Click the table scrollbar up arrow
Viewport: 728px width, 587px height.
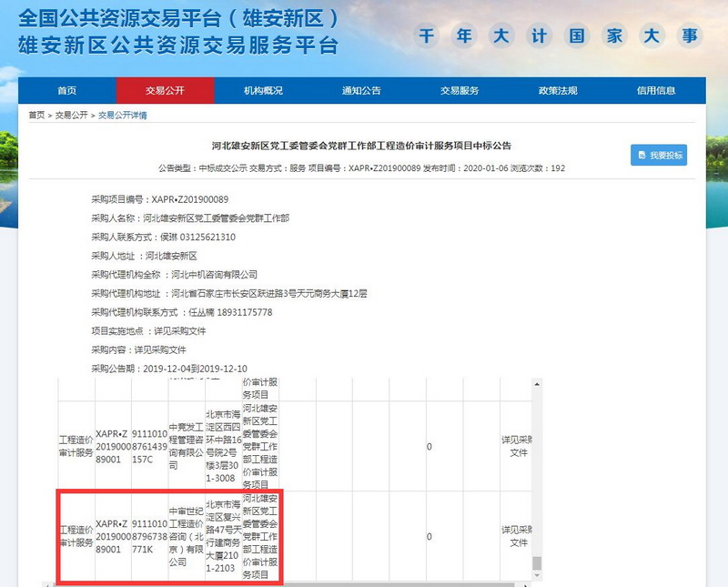(537, 384)
